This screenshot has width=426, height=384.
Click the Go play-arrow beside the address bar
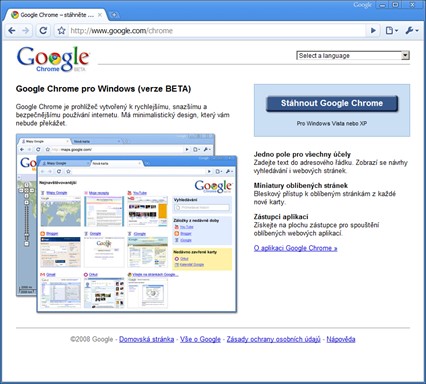click(x=373, y=31)
